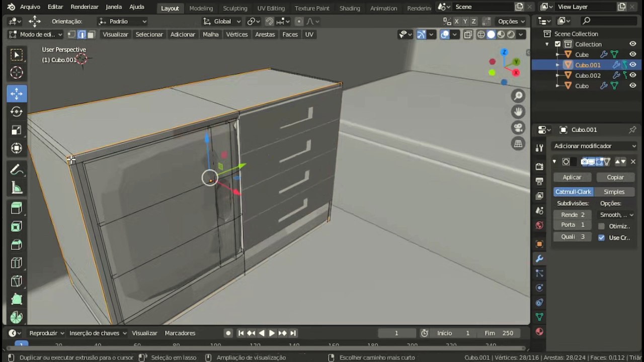This screenshot has height=362, width=644.
Task: Click the Copiar button
Action: (615, 177)
